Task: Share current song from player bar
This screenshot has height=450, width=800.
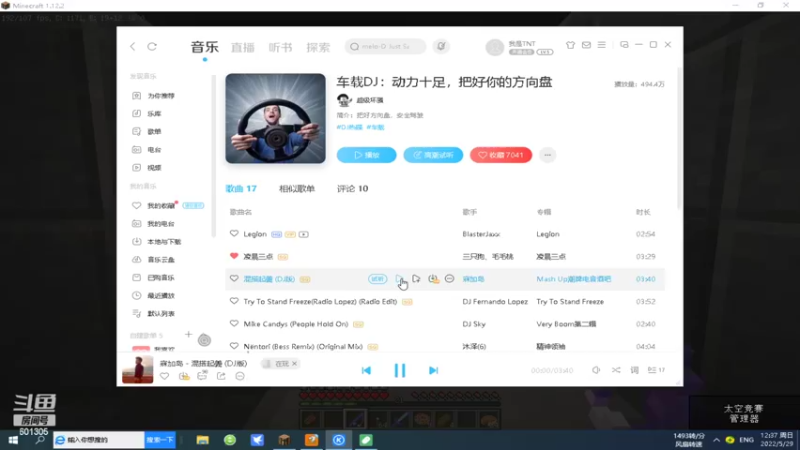Action: tap(221, 377)
